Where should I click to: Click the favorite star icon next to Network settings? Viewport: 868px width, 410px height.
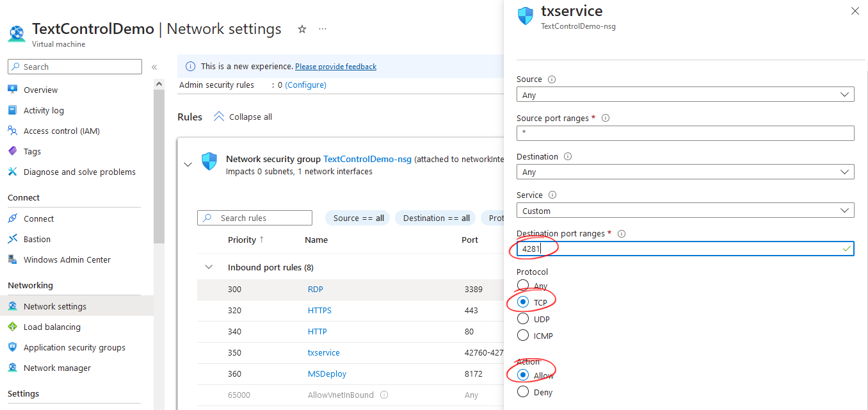(x=302, y=29)
